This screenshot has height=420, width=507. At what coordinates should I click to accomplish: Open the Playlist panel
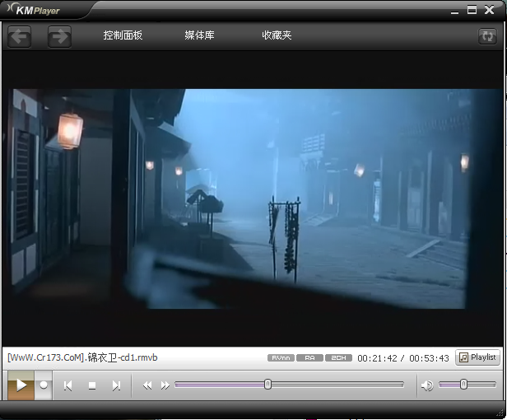point(477,357)
